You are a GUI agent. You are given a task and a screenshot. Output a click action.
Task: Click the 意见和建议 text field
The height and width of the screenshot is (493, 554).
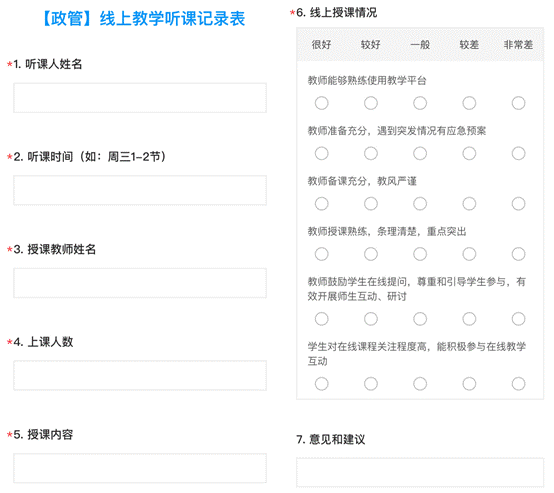pos(420,473)
